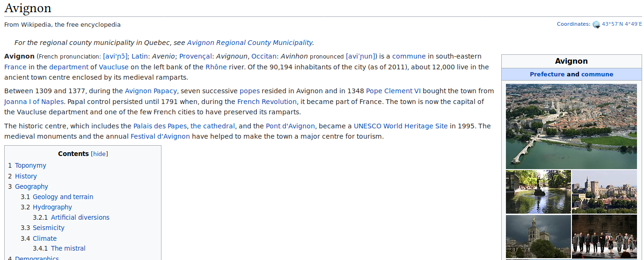Open the cathedral tower thumbnail
Viewport: 644px width, 260px height.
538,236
